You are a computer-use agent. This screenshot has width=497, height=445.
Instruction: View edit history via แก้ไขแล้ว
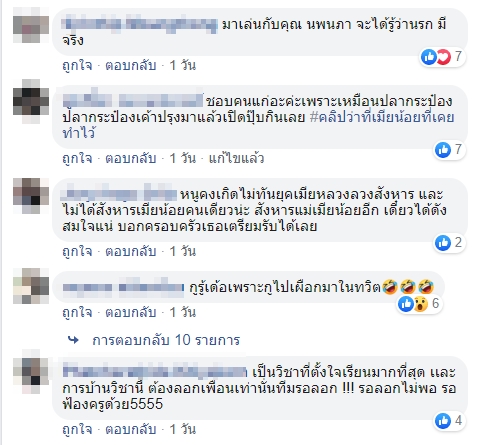click(x=236, y=158)
